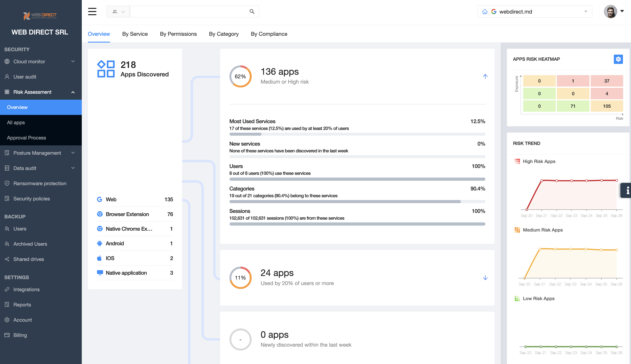Click the home icon near webdirect.md
Image resolution: width=631 pixels, height=364 pixels.
(485, 12)
